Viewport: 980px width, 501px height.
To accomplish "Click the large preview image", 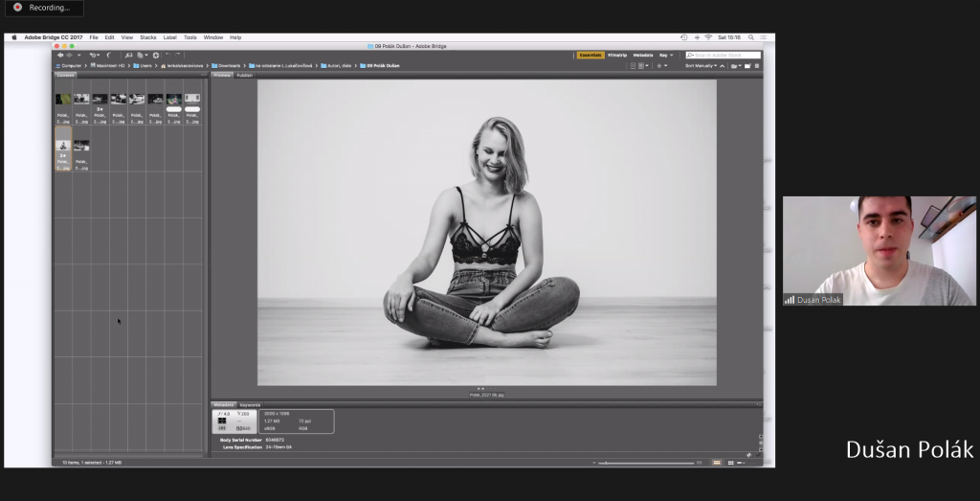I will click(x=487, y=232).
